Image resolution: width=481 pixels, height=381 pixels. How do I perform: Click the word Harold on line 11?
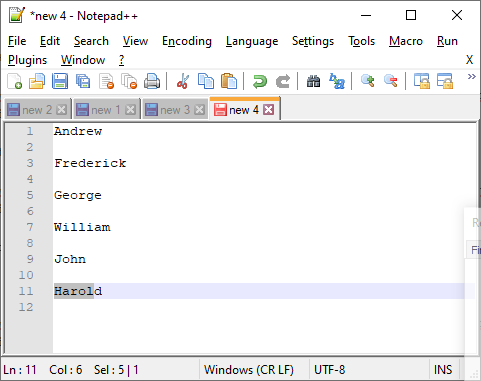78,291
